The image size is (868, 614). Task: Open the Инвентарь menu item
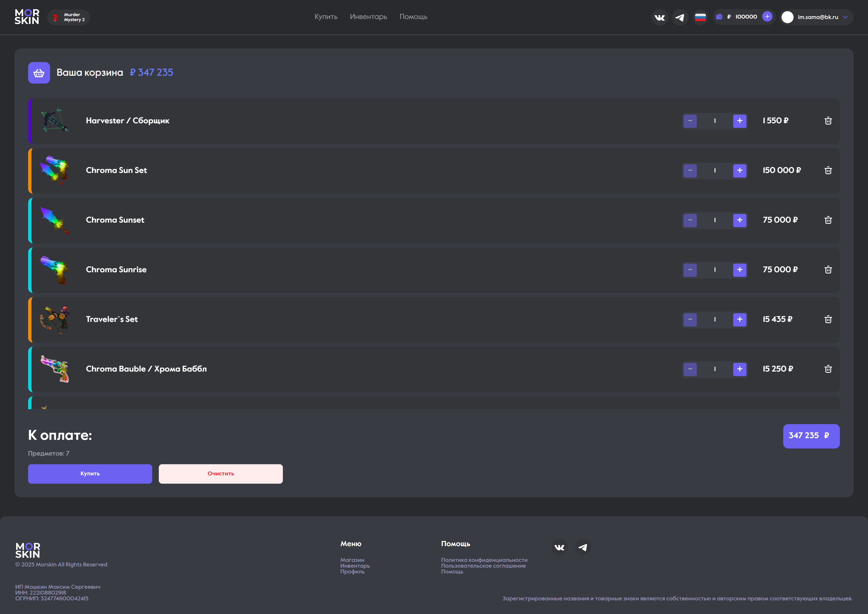click(368, 17)
